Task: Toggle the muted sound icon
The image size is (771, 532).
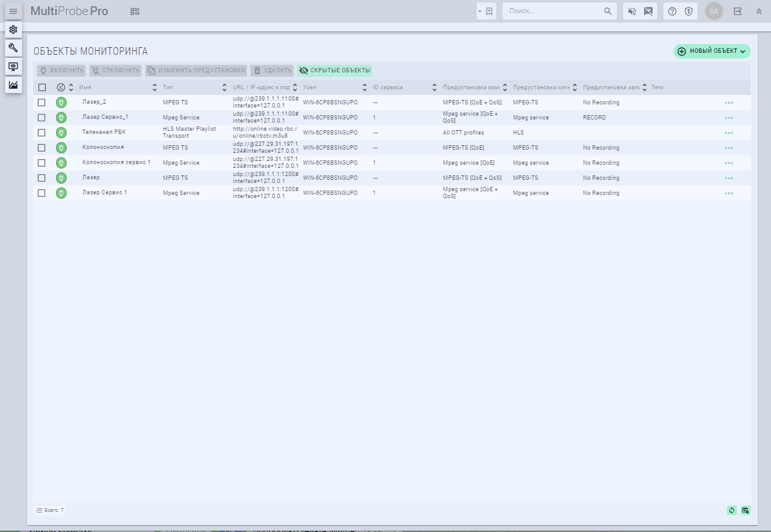Action: tap(632, 11)
